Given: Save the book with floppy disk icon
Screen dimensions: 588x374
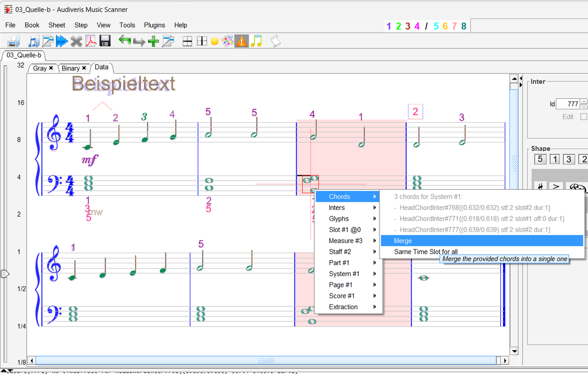Looking at the screenshot, I should 105,41.
